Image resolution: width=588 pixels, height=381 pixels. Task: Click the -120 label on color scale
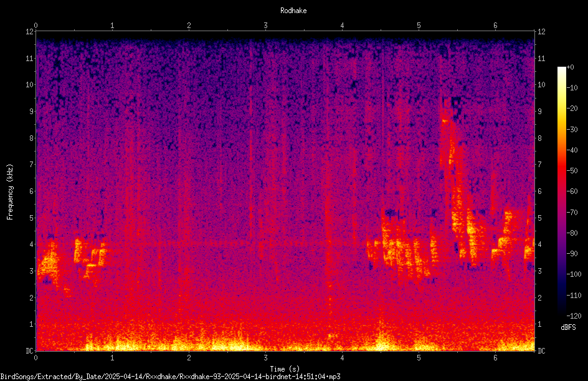click(x=574, y=316)
